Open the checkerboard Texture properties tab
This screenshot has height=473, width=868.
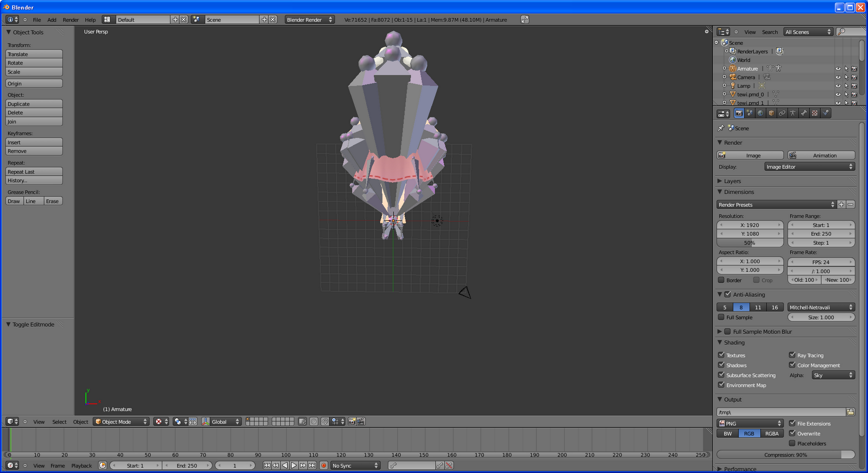815,113
